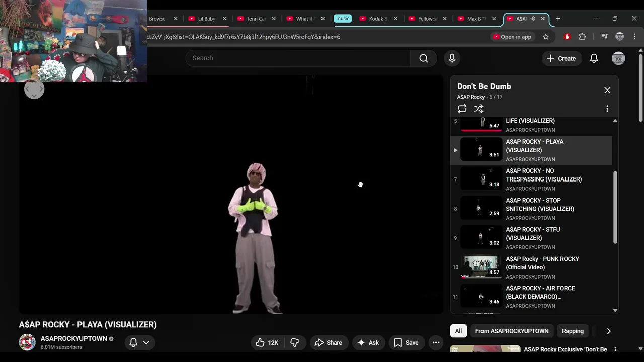Viewport: 644px width, 362px height.
Task: Start voice search with microphone icon
Action: pos(452,58)
